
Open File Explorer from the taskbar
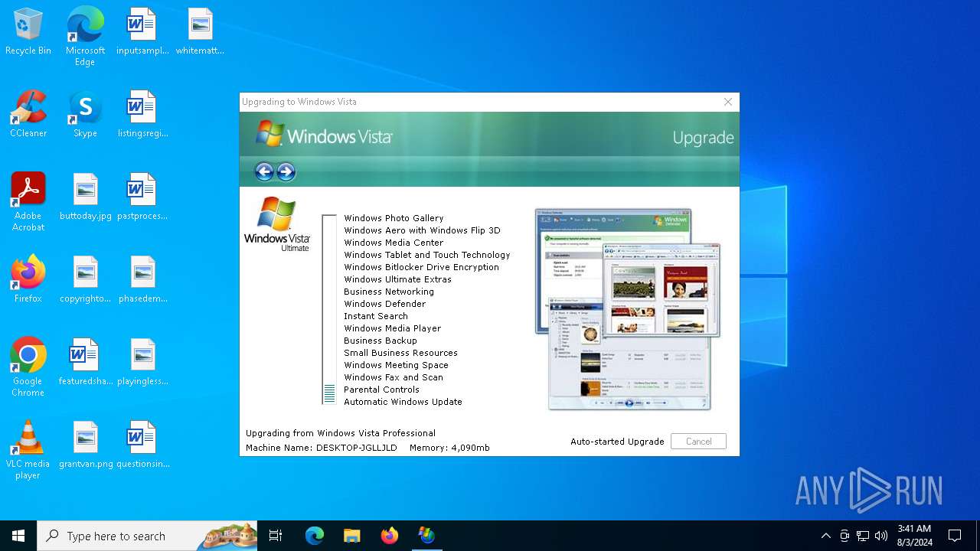(351, 536)
